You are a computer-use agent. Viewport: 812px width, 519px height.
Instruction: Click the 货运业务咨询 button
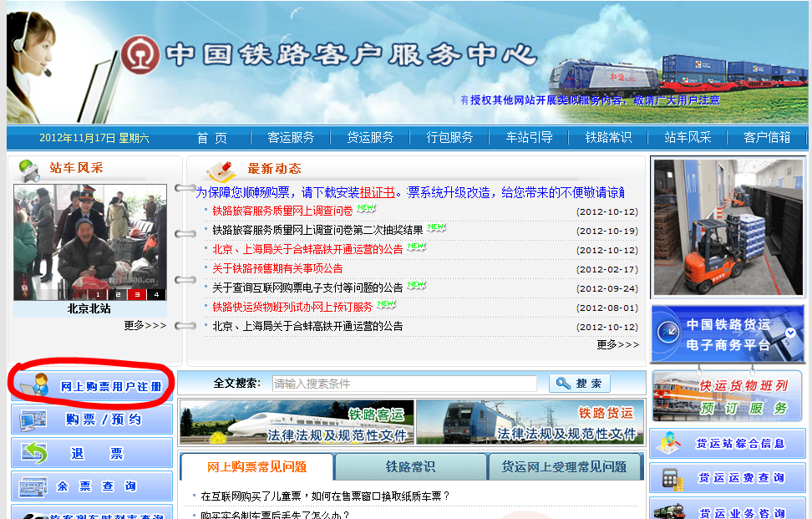728,509
